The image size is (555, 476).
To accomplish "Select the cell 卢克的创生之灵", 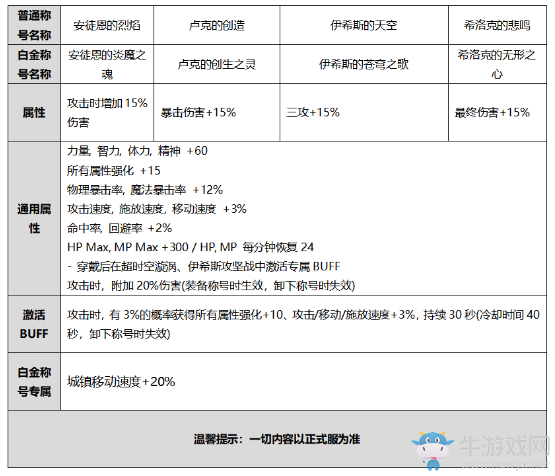I will click(x=217, y=64).
